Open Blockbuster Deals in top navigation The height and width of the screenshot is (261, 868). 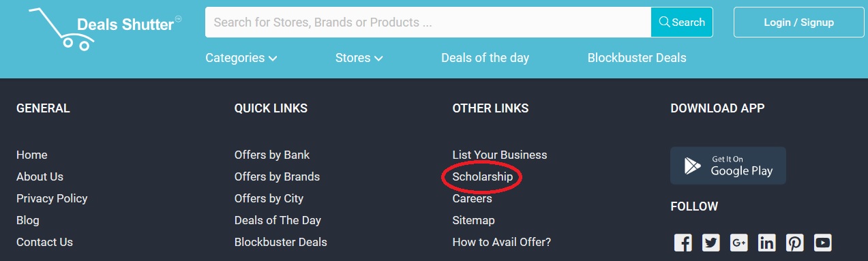637,58
